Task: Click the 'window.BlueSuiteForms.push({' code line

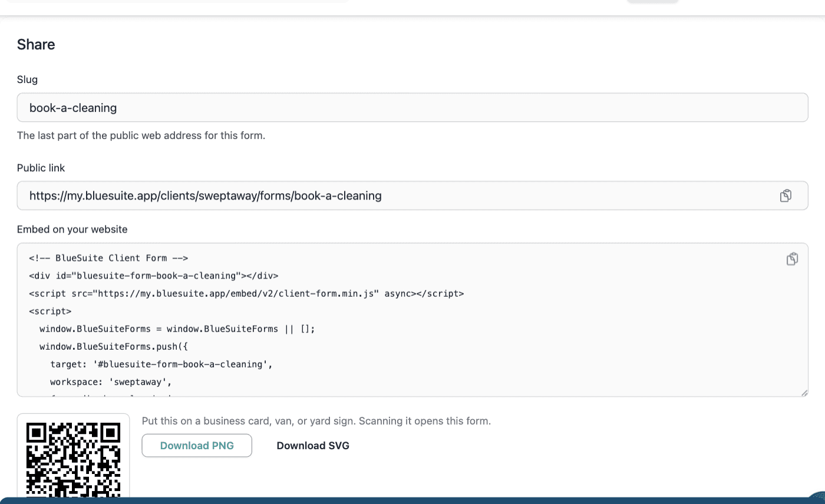Action: coord(113,346)
